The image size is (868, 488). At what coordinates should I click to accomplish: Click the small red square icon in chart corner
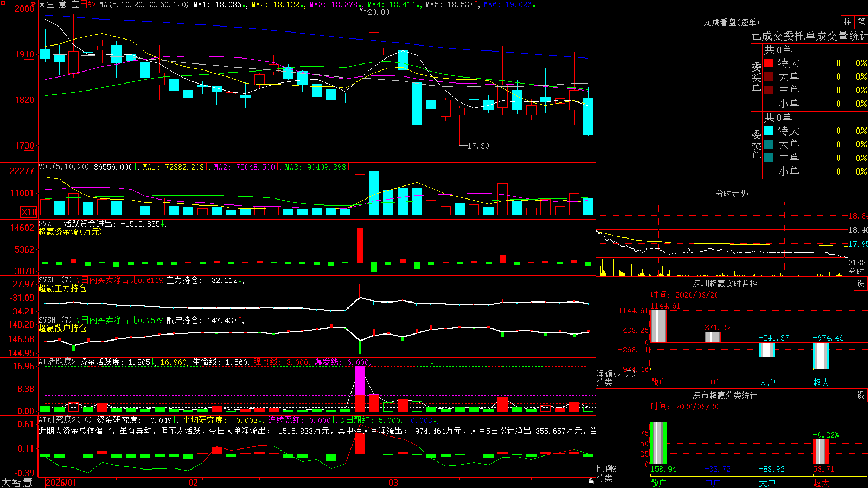[2, 2]
